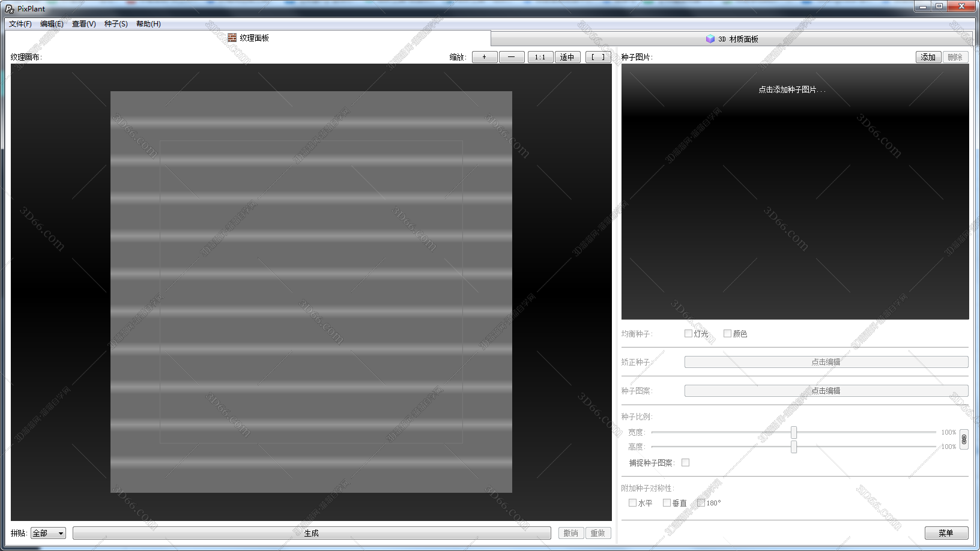Screen dimensions: 980x551
Task: Open the 文件(F) menu
Action: tap(20, 24)
